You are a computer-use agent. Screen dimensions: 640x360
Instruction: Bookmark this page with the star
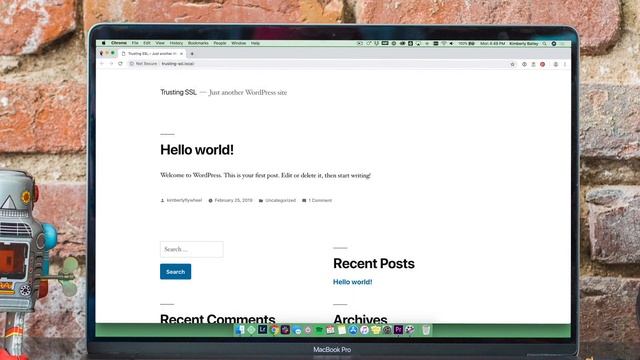tap(513, 64)
